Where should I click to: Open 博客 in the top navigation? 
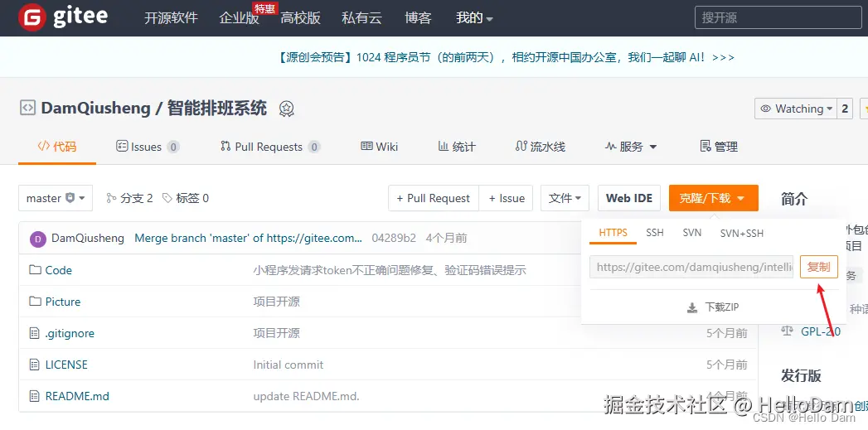pos(418,17)
